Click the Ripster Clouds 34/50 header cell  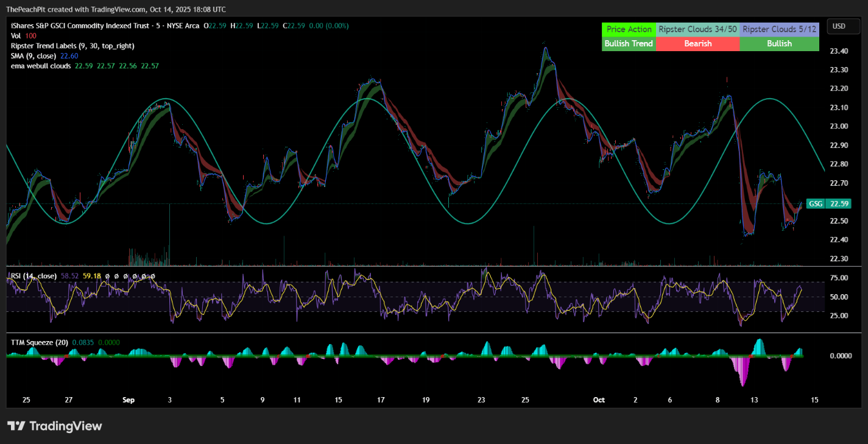[x=697, y=29]
